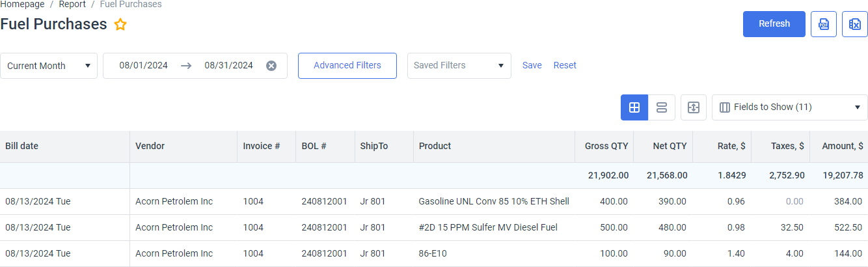This screenshot has height=267, width=868.
Task: Click the Refresh button
Action: 774,24
